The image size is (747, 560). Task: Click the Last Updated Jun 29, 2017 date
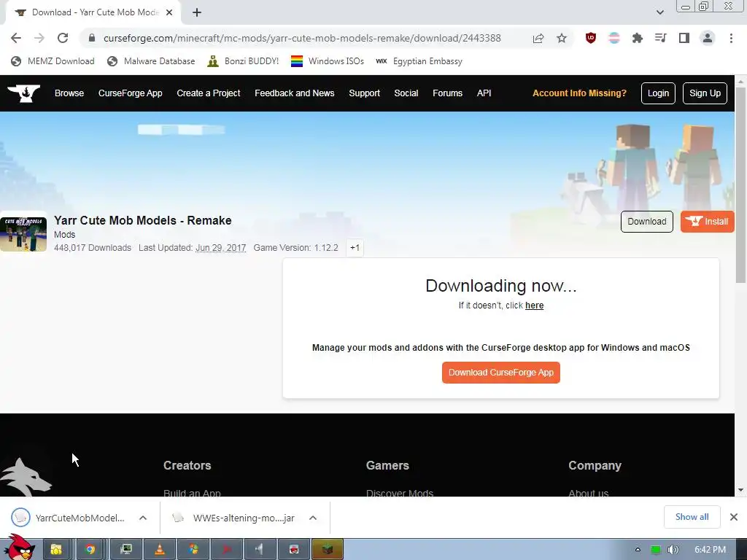(220, 248)
